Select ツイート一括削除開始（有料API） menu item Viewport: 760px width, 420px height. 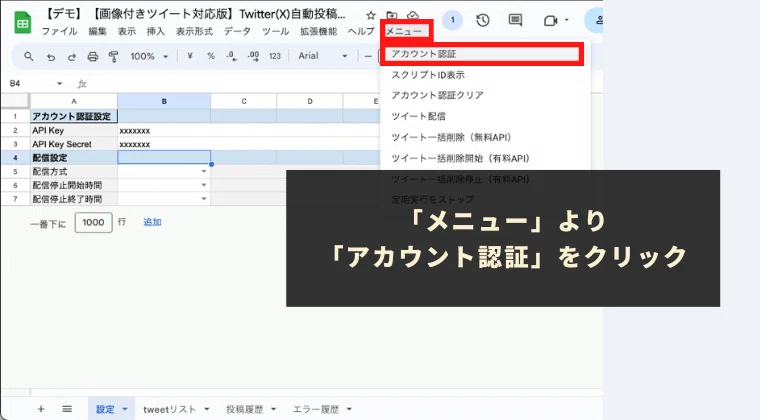[485, 158]
